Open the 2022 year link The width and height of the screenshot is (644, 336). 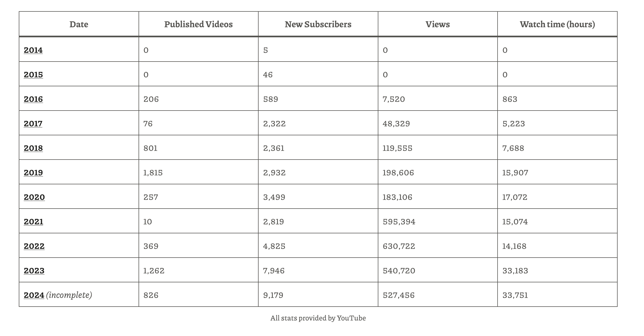[x=34, y=246]
